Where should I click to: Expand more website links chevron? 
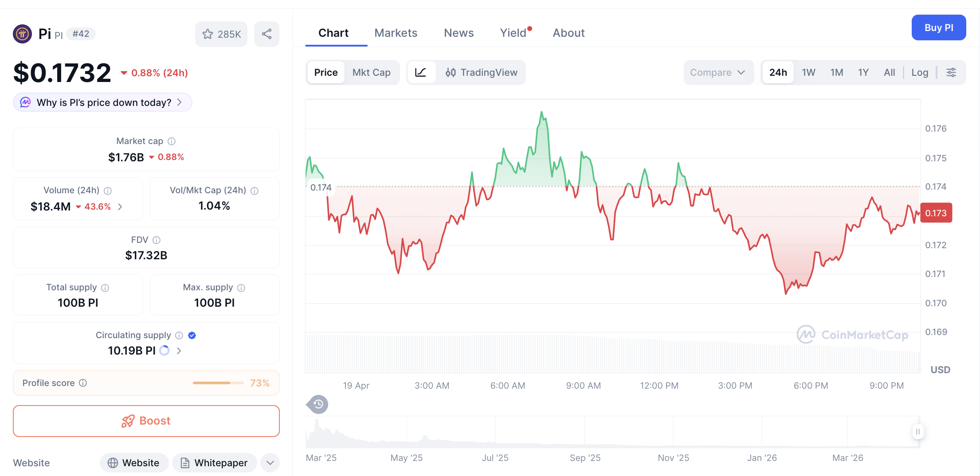point(270,463)
